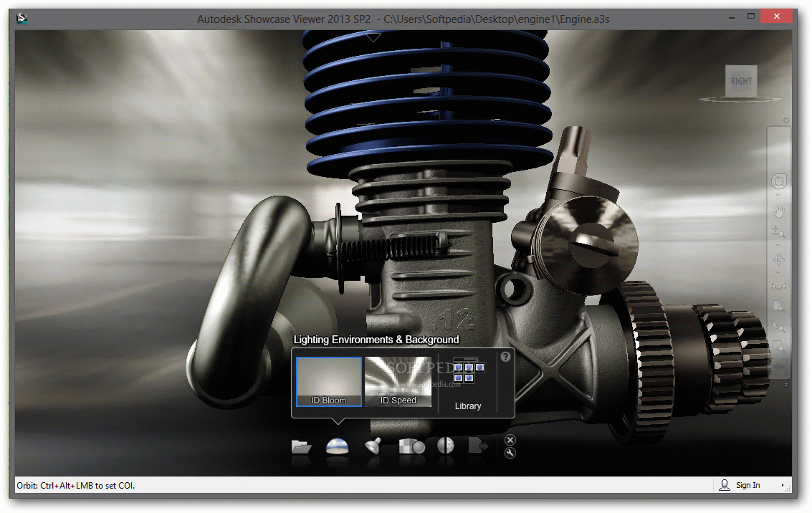Expand dropdown arrow below Zoom tool

pos(778,245)
